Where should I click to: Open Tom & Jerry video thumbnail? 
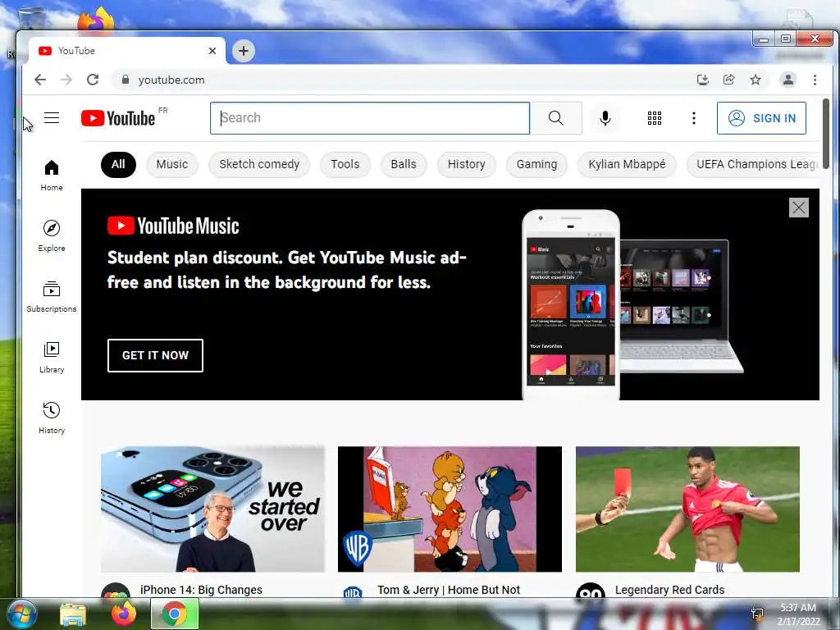pyautogui.click(x=450, y=509)
